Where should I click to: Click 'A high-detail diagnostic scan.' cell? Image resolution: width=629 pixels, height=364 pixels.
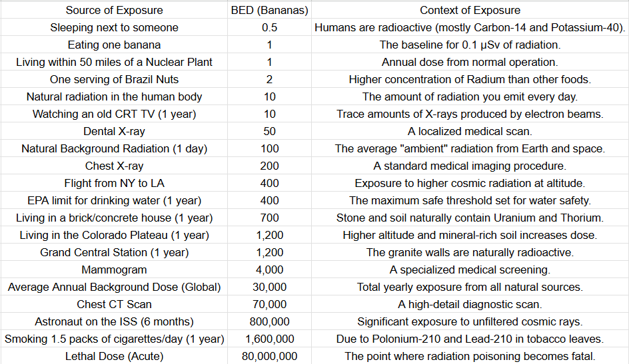coord(470,304)
